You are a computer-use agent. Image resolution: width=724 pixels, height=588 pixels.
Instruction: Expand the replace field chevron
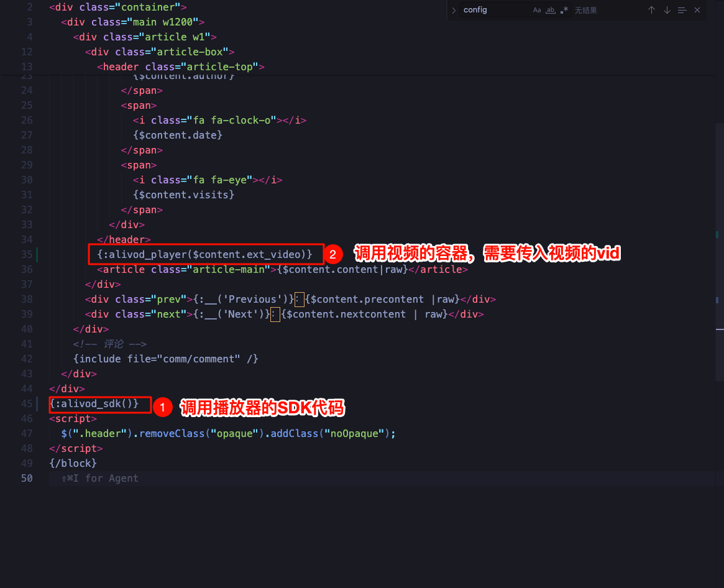click(454, 10)
